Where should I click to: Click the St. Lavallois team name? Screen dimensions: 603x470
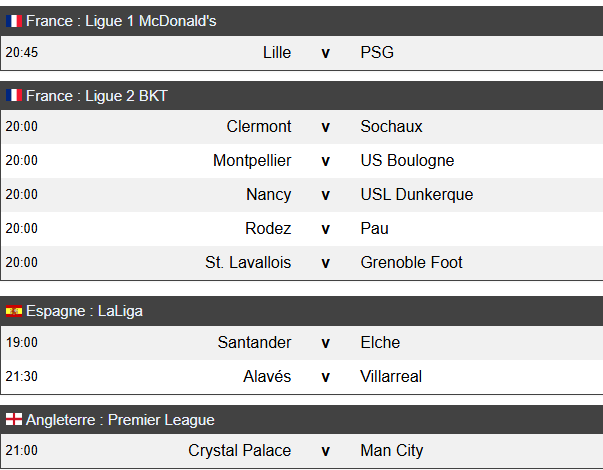[x=248, y=263]
